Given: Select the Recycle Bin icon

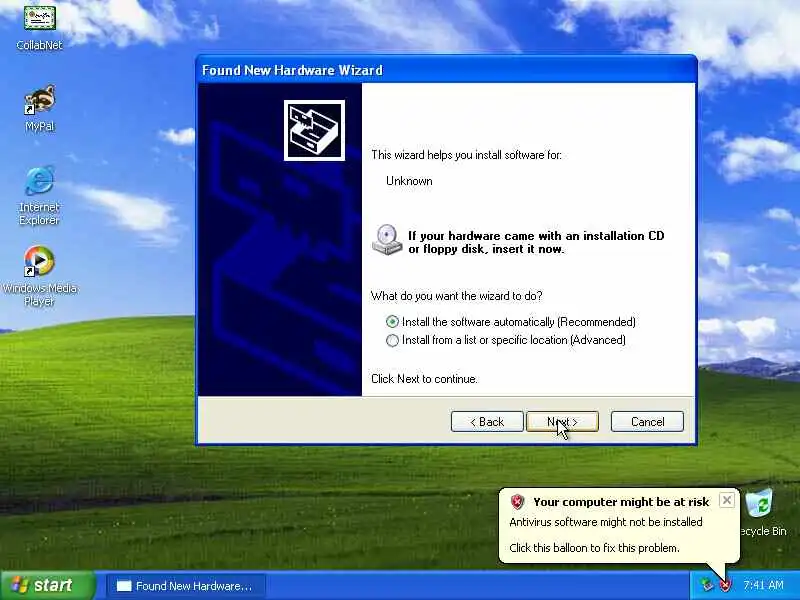Looking at the screenshot, I should click(760, 513).
